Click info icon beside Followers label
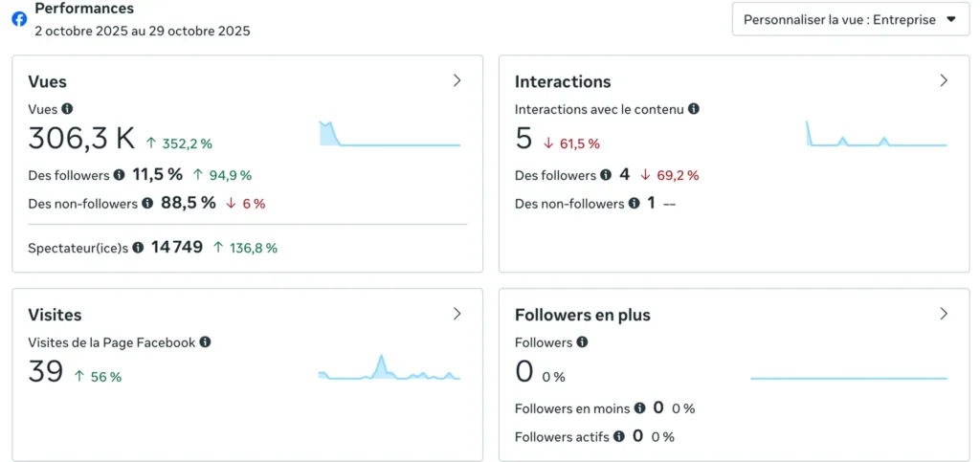980x462 pixels. point(583,341)
